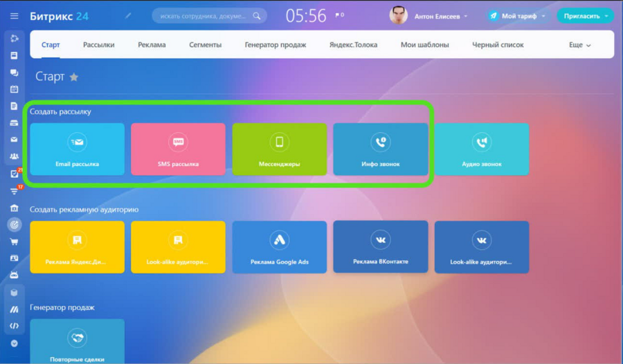Open tasks icon with 21 badge
The image size is (623, 364).
pyautogui.click(x=15, y=174)
